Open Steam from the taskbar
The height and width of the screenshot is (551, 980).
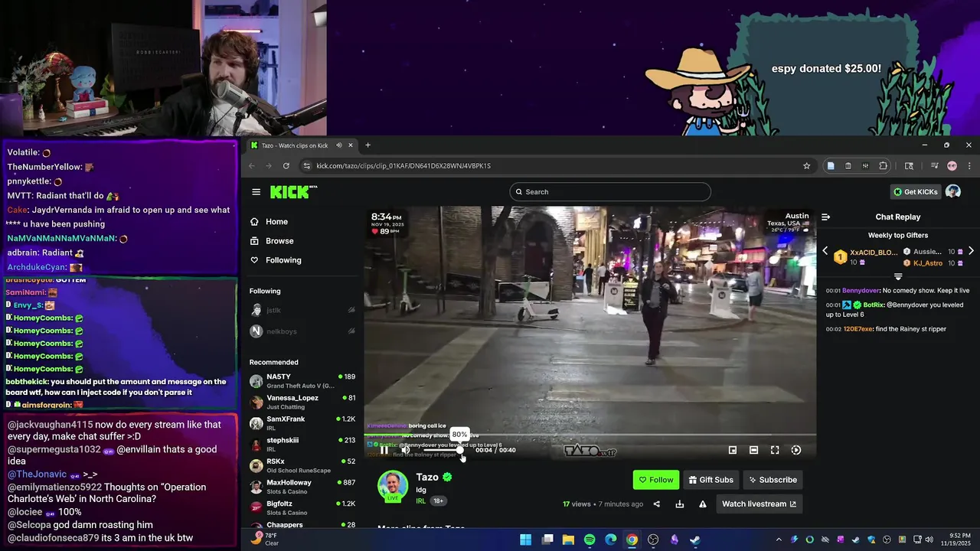click(x=695, y=540)
